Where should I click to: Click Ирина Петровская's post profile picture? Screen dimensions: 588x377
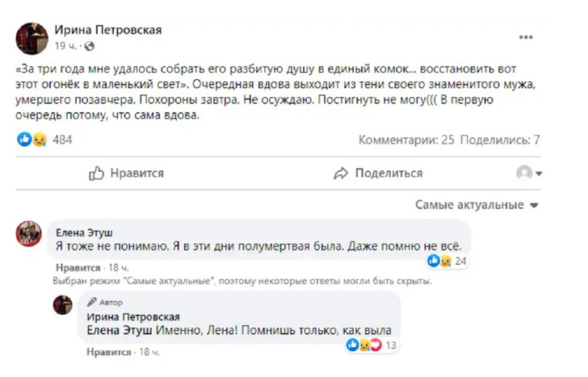(x=31, y=38)
